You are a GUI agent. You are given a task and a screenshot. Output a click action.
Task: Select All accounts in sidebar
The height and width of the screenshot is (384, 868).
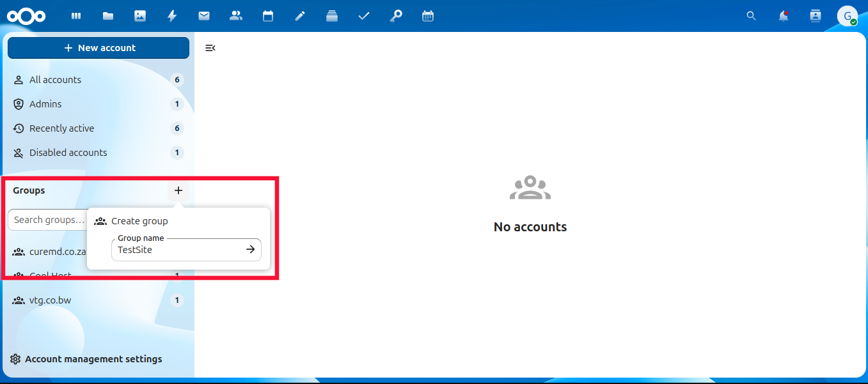point(99,80)
